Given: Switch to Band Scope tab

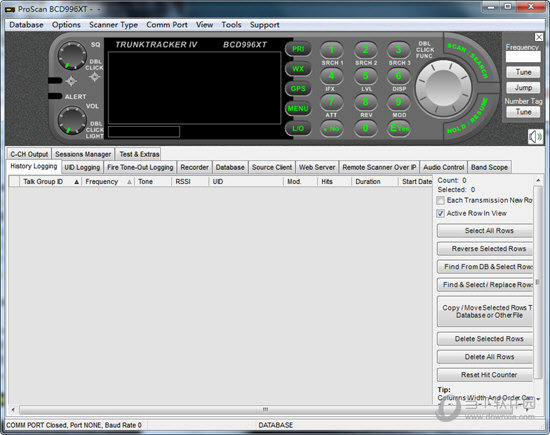Looking at the screenshot, I should [x=489, y=167].
